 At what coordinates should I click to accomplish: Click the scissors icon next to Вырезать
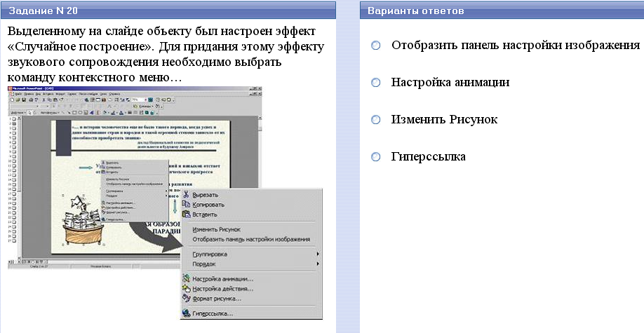(x=186, y=195)
